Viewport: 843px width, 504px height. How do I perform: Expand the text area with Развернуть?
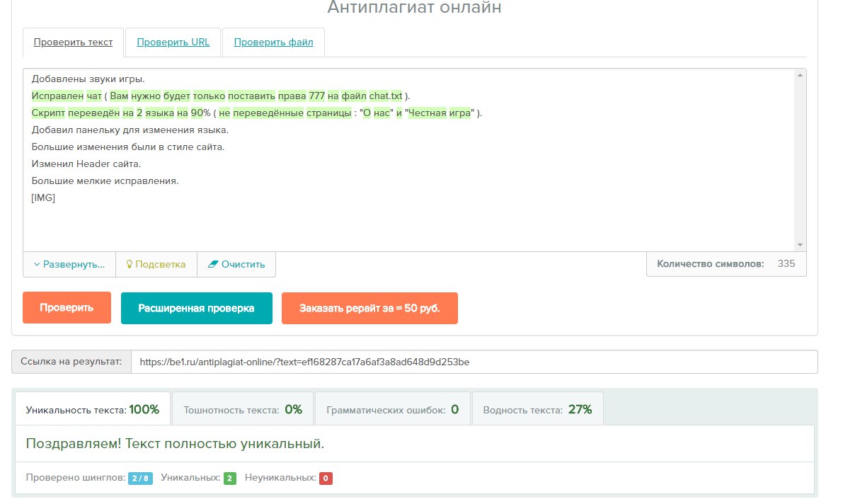coord(69,264)
